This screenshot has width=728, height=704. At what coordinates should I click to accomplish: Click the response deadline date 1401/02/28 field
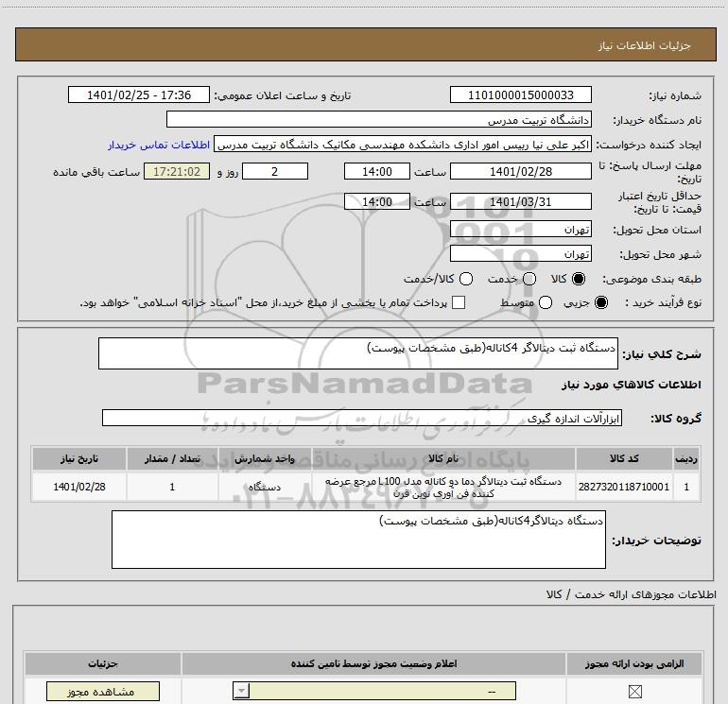click(520, 171)
